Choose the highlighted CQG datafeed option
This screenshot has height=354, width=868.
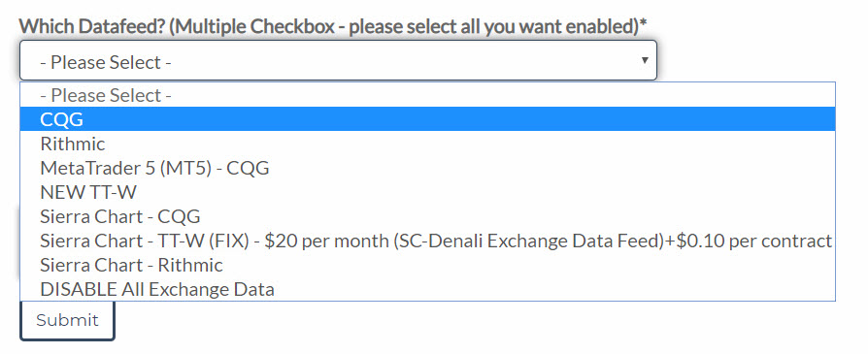tap(427, 119)
